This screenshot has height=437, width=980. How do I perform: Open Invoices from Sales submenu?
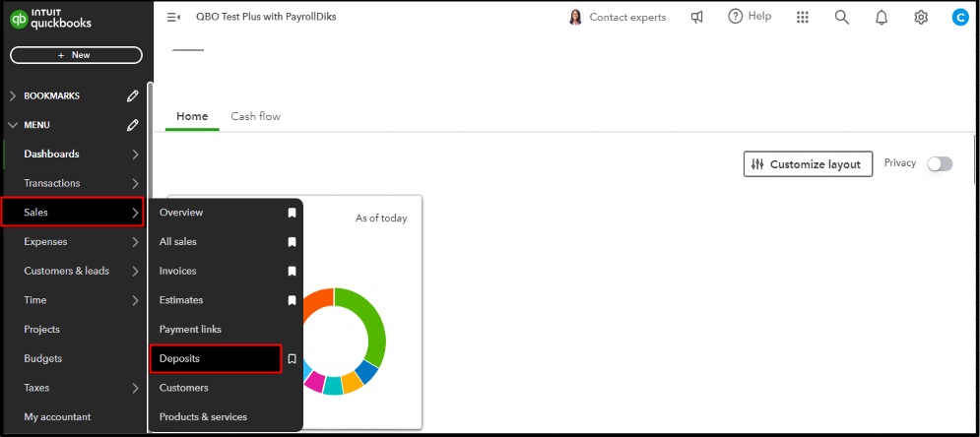[177, 271]
